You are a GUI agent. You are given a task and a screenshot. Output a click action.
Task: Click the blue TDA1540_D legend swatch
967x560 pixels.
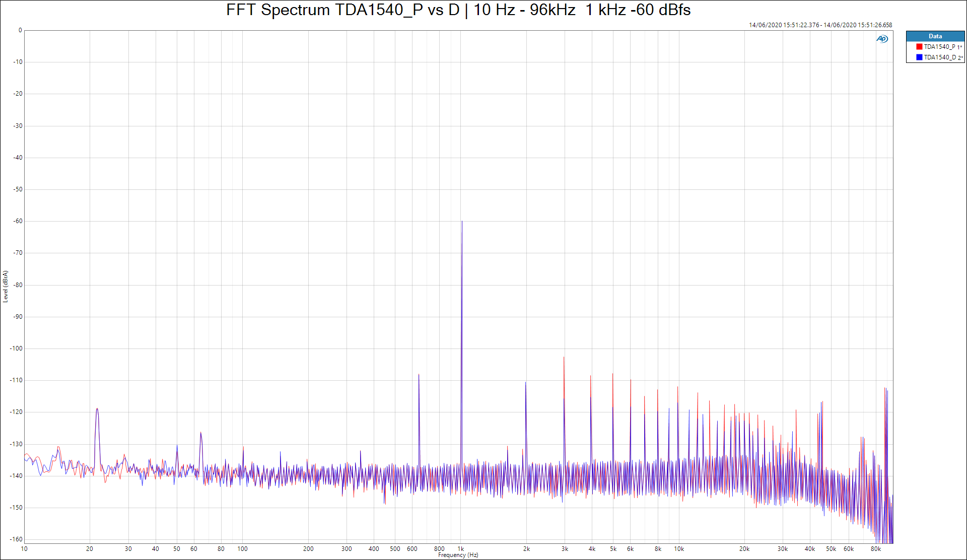coord(919,57)
